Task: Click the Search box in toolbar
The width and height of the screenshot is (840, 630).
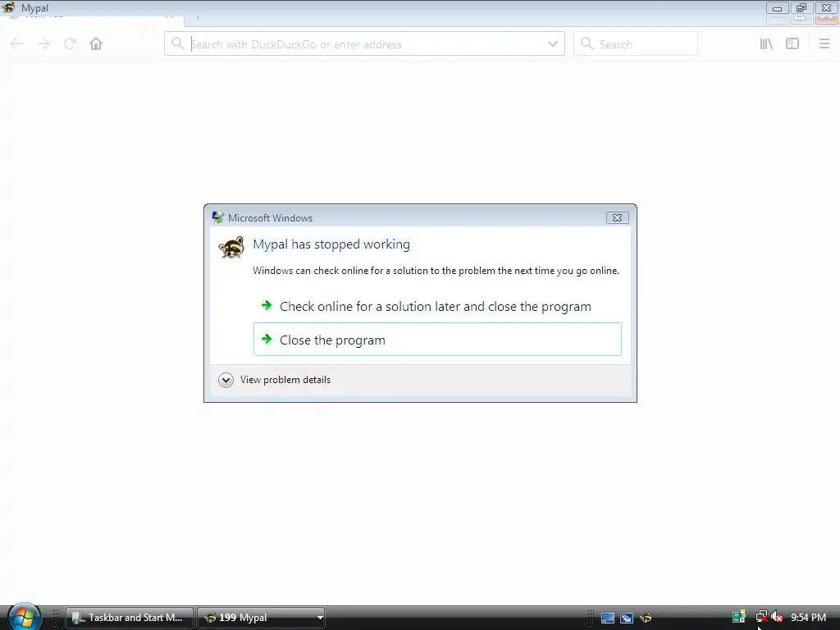Action: 636,44
